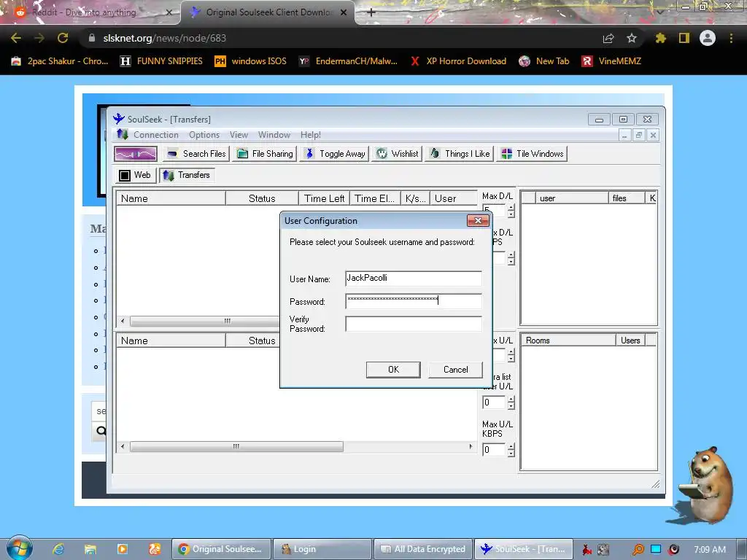This screenshot has width=747, height=560.
Task: Open the Chrome three-dot menu
Action: (x=731, y=38)
